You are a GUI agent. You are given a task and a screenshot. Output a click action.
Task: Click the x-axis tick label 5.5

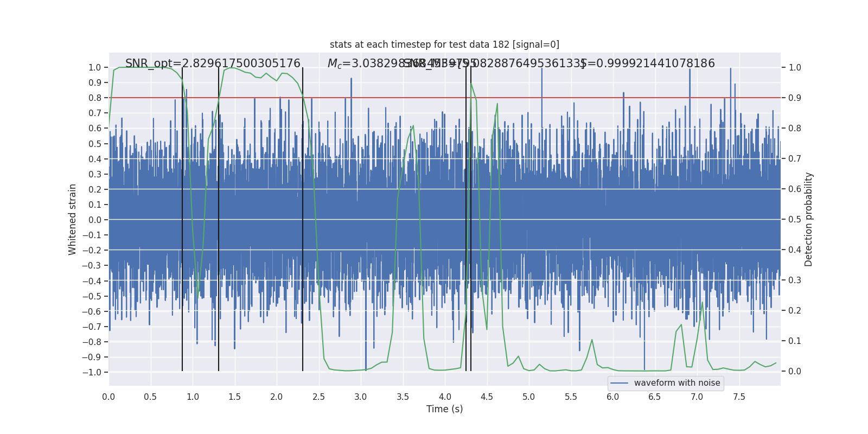pyautogui.click(x=571, y=397)
